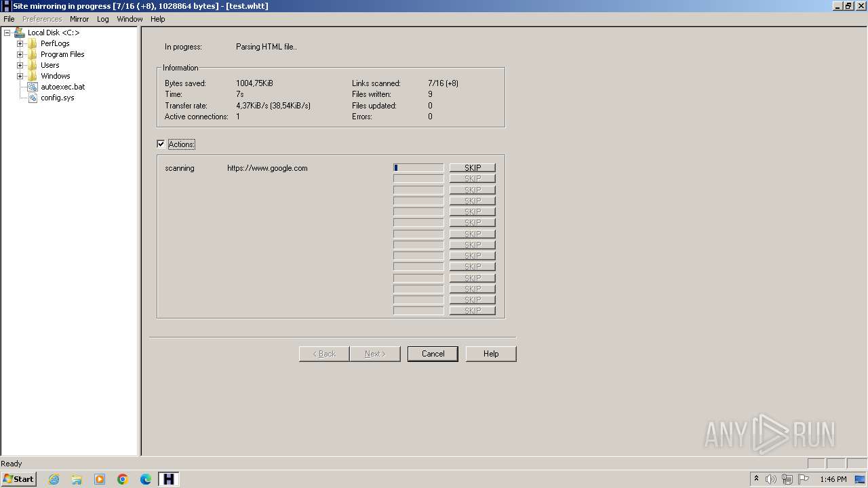Expand the Windows folder node
This screenshot has height=488, width=868.
point(20,76)
